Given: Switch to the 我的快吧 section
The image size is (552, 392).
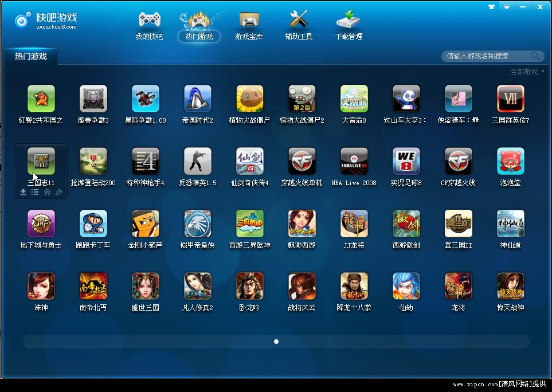Looking at the screenshot, I should [149, 26].
